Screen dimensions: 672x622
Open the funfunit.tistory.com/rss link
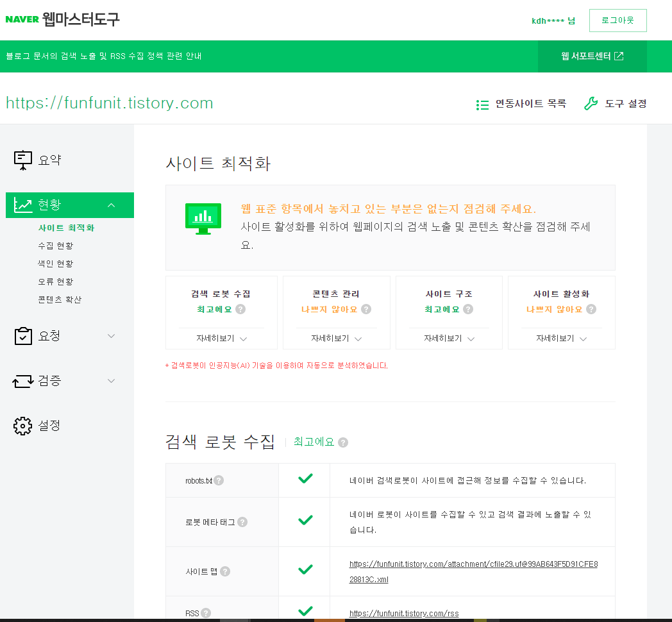[404, 614]
